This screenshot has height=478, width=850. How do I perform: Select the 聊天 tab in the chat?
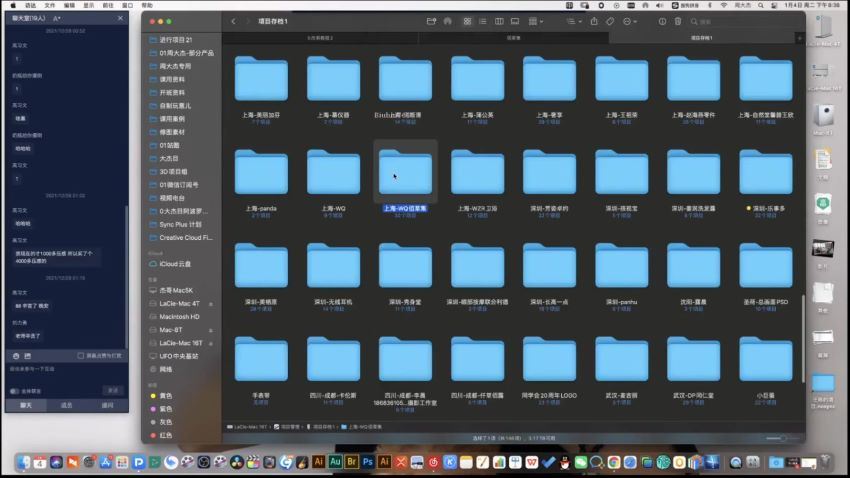pyautogui.click(x=26, y=405)
